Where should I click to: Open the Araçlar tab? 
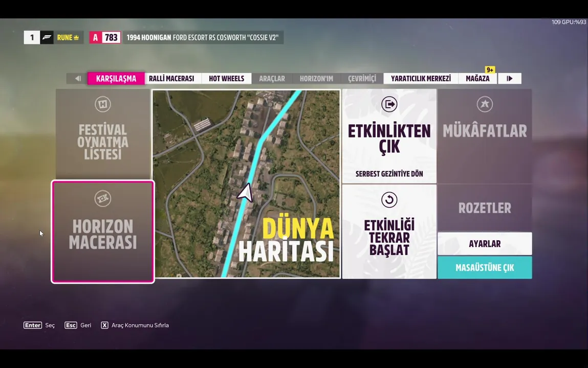(272, 79)
